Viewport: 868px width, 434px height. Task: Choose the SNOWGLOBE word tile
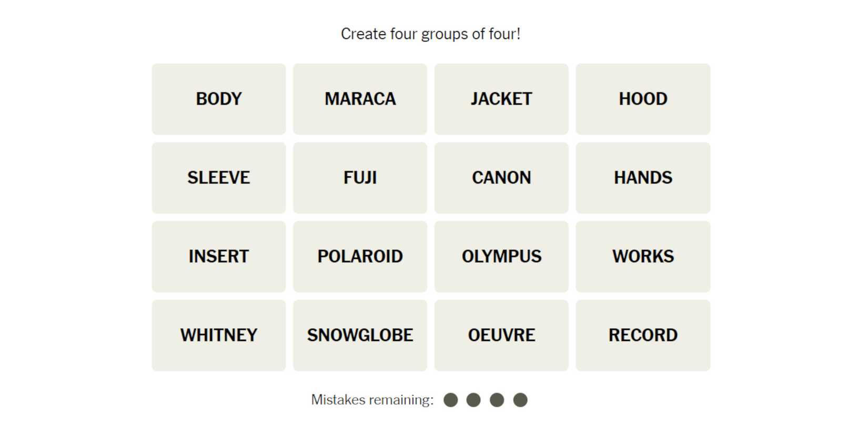(360, 336)
